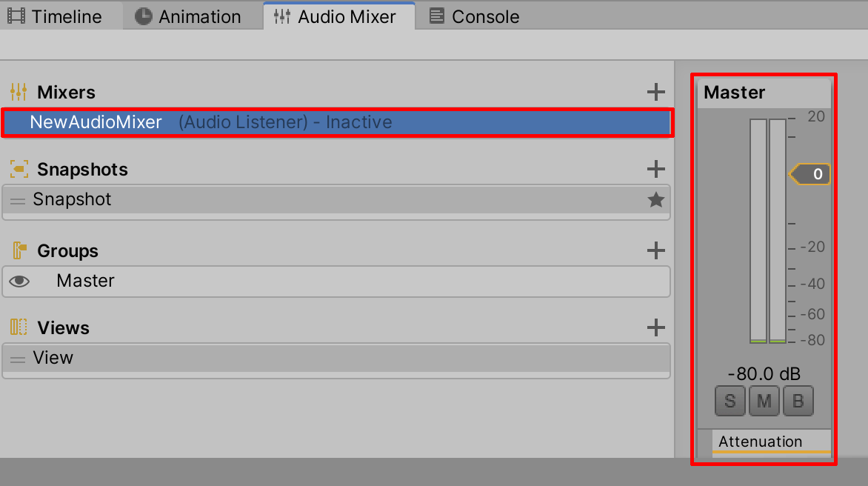This screenshot has width=868, height=486.
Task: Add a new mixer with plus icon
Action: pyautogui.click(x=655, y=92)
